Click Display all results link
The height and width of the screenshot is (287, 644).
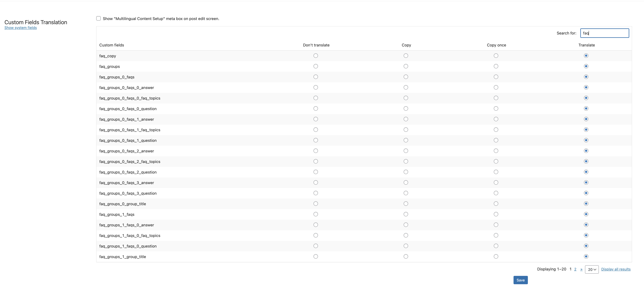pos(615,269)
